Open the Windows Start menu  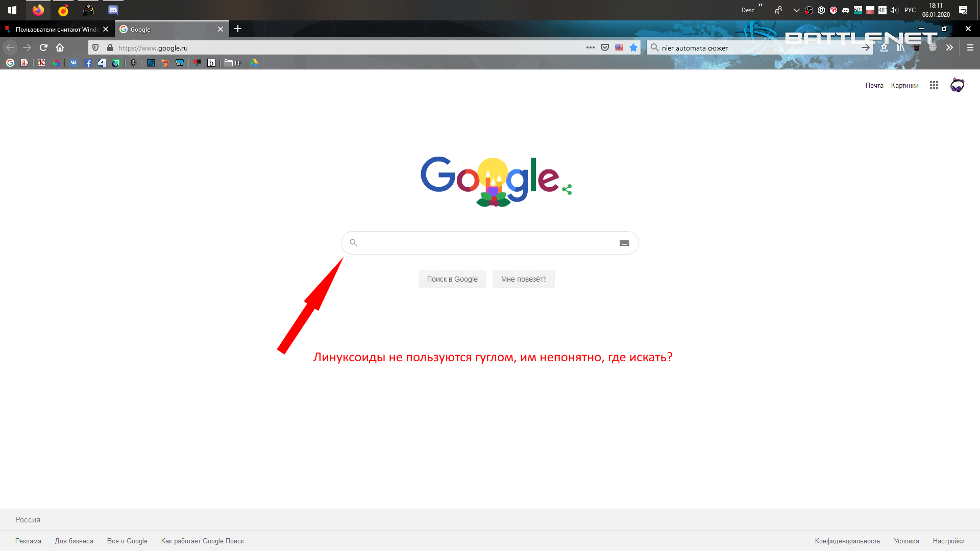12,10
